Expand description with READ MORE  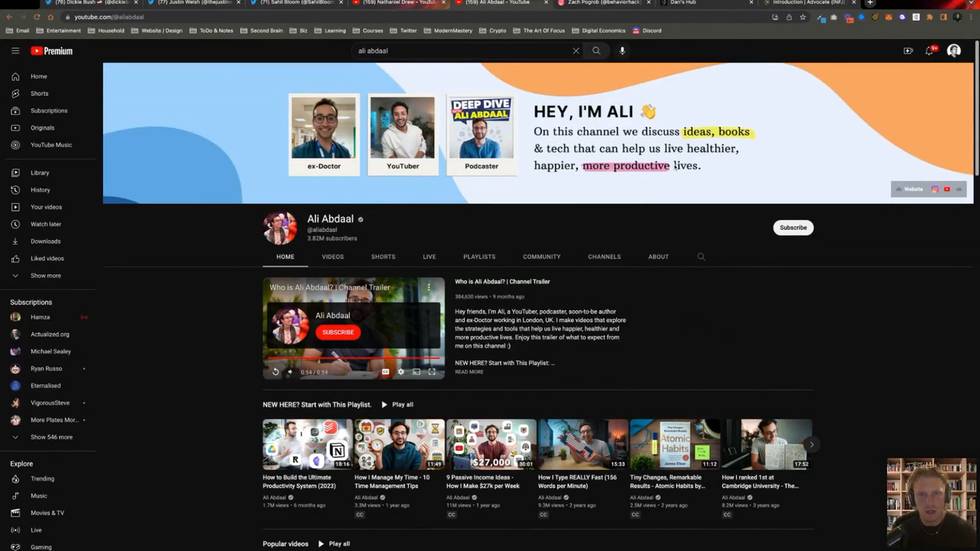469,372
